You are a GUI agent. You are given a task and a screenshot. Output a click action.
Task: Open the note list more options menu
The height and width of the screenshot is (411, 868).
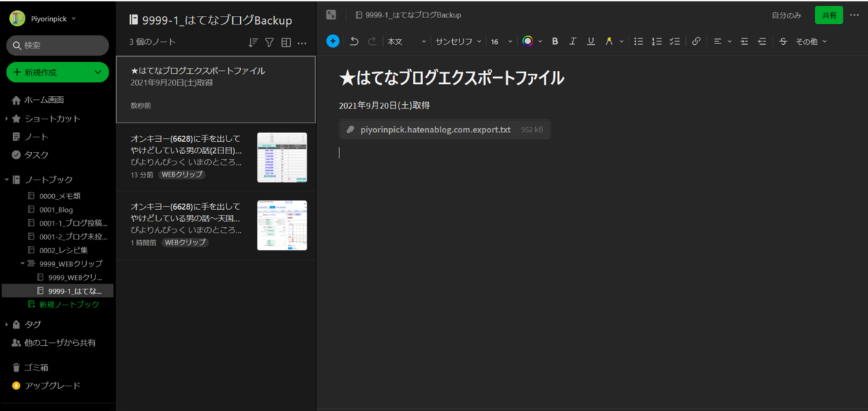point(302,43)
